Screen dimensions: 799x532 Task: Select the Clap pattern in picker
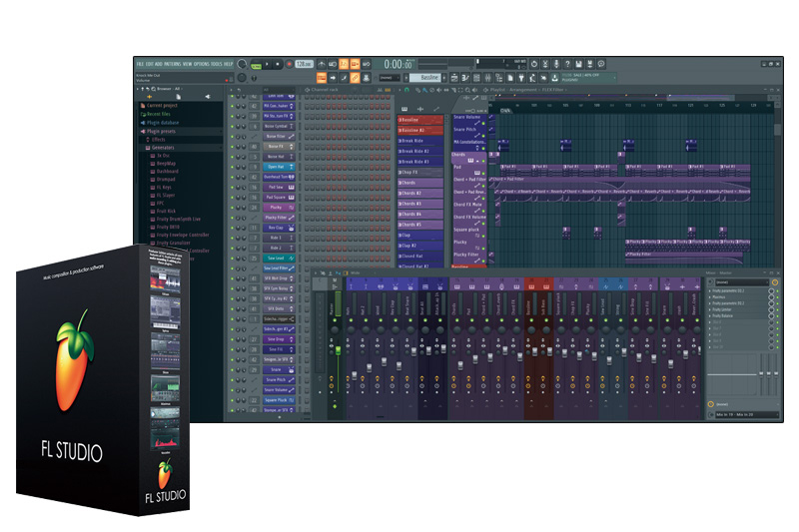[x=420, y=236]
